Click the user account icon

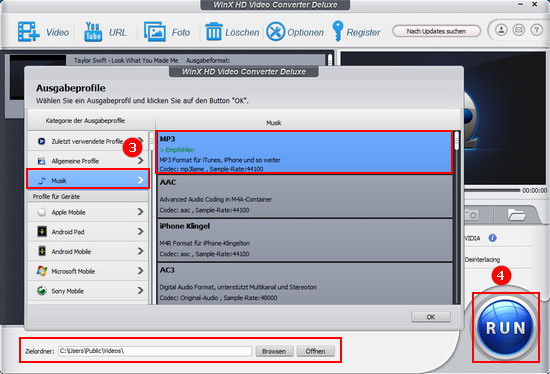[501, 30]
